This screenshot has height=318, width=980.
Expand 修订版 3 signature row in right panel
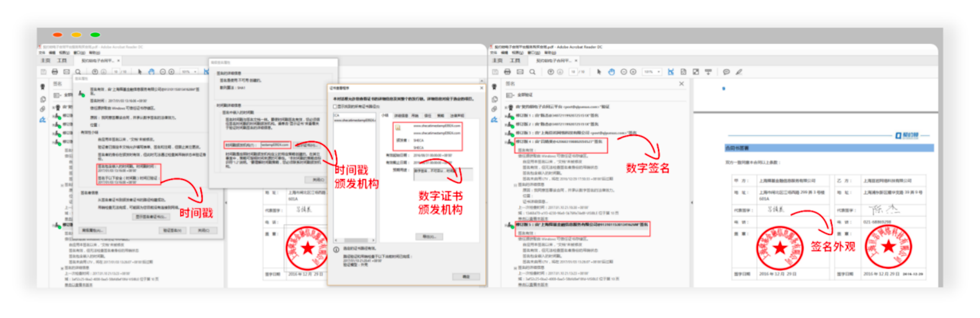[x=506, y=133]
